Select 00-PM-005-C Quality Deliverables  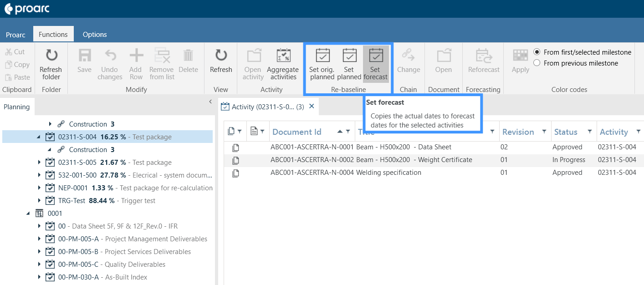112,265
